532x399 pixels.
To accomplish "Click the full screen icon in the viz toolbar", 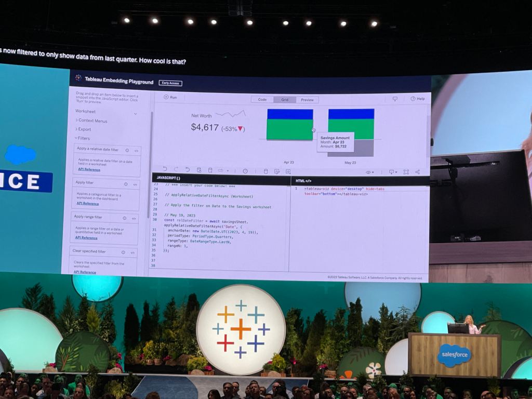I will click(406, 172).
